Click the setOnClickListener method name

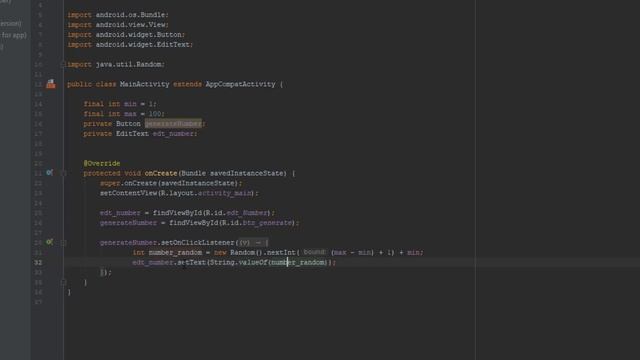tap(198, 242)
